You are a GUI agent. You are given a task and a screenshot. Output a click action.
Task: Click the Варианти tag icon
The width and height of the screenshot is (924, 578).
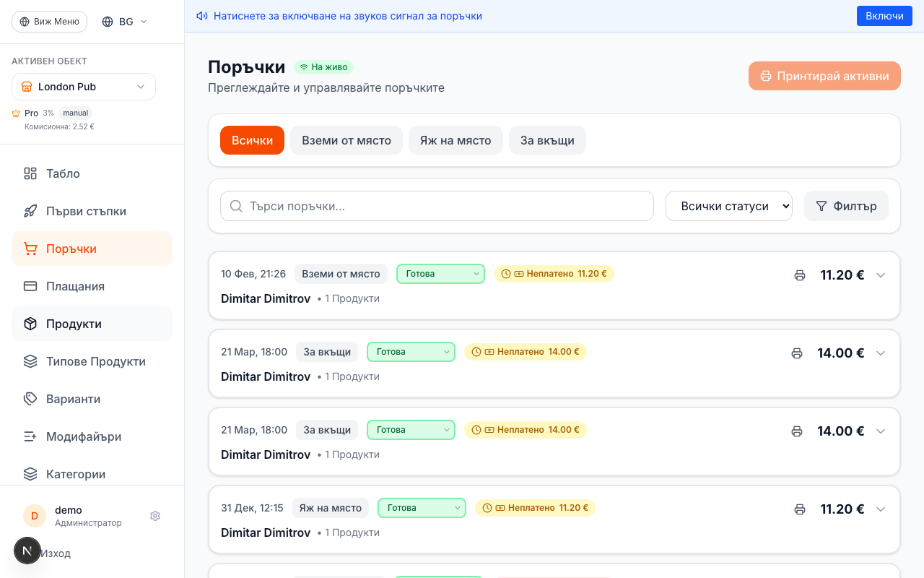pos(30,399)
